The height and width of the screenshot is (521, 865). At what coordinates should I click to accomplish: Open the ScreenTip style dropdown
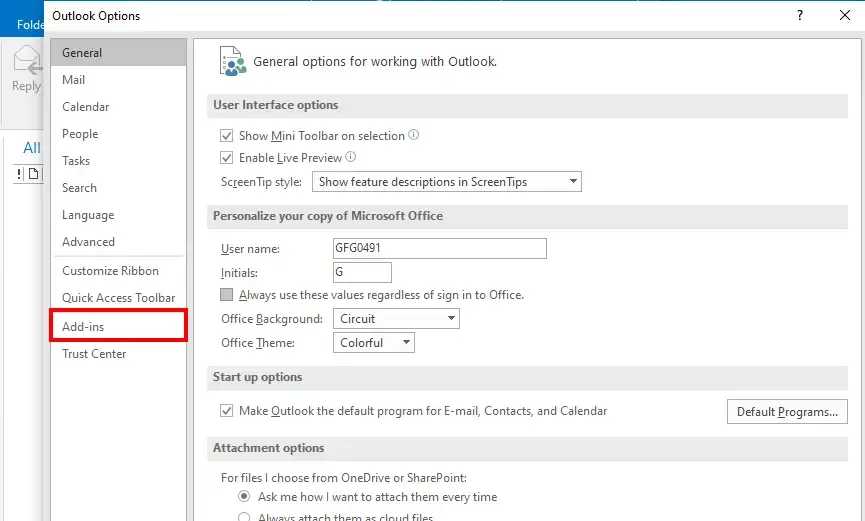click(447, 182)
